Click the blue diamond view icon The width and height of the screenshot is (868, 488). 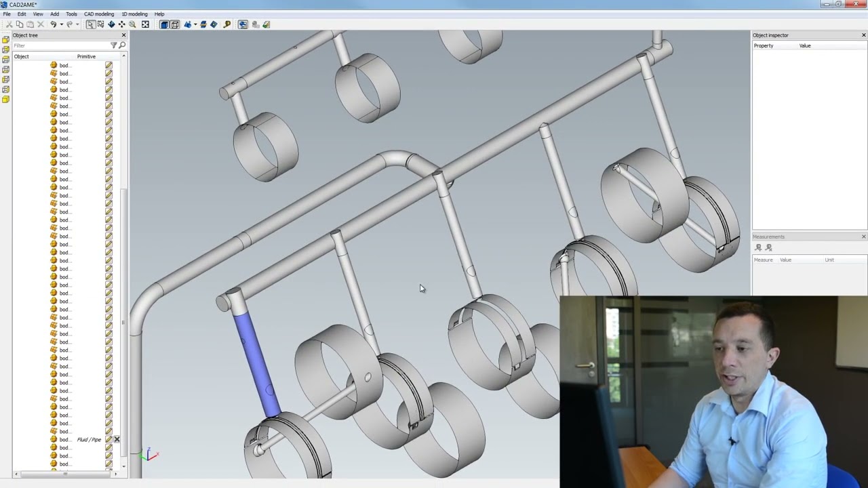click(x=214, y=24)
